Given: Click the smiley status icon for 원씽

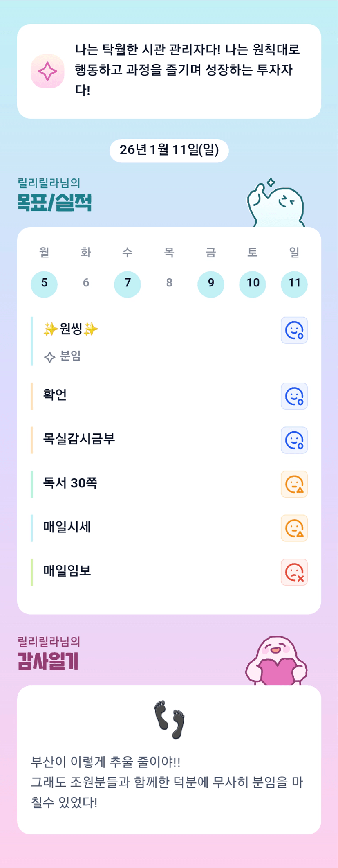Looking at the screenshot, I should [294, 330].
